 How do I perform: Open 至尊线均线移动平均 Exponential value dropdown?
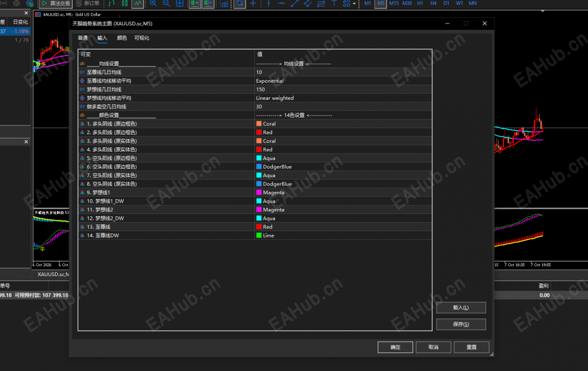343,81
